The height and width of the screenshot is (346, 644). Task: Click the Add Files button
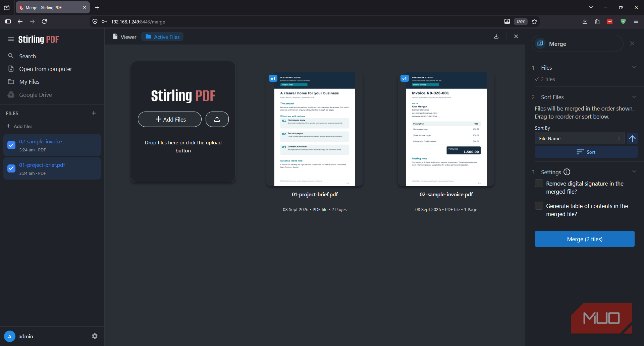coord(170,119)
